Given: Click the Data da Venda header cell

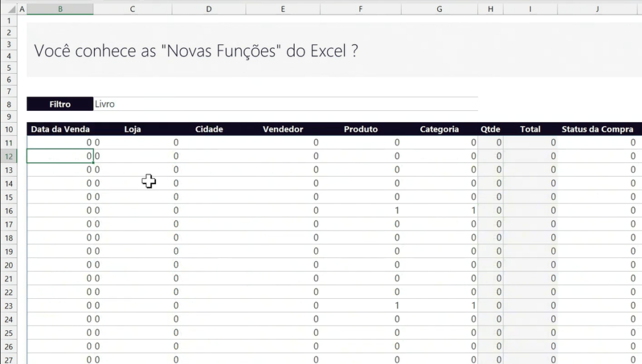Looking at the screenshot, I should [x=60, y=129].
